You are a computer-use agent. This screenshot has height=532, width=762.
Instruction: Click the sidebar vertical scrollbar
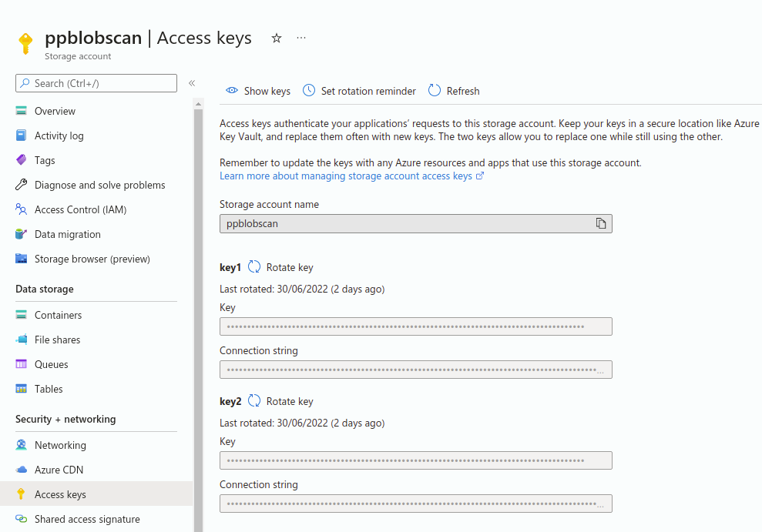pyautogui.click(x=198, y=308)
